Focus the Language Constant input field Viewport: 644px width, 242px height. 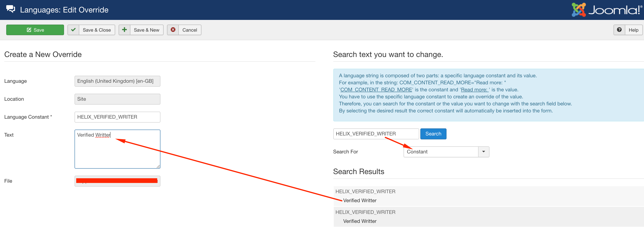(x=117, y=117)
